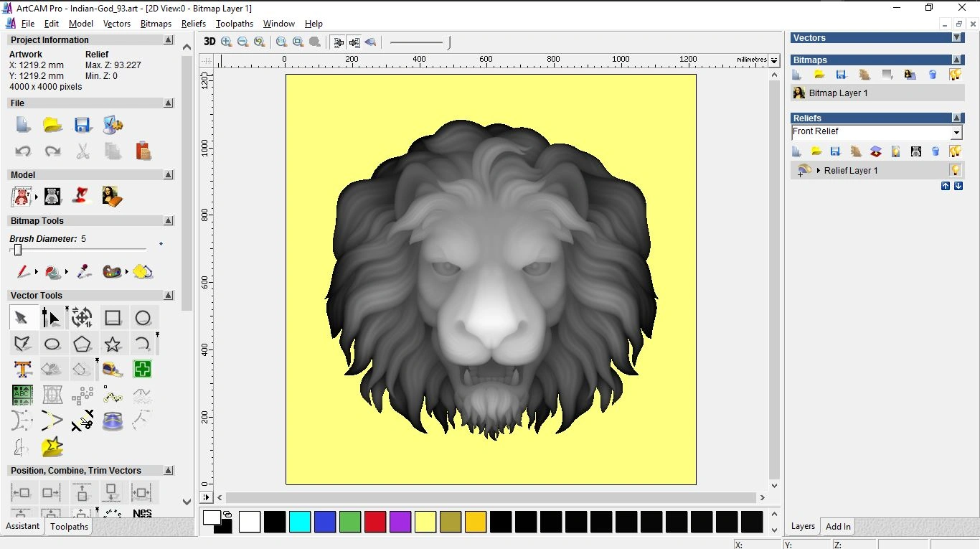Click the Zoom In magnifier icon
This screenshot has width=980, height=549.
click(x=227, y=42)
